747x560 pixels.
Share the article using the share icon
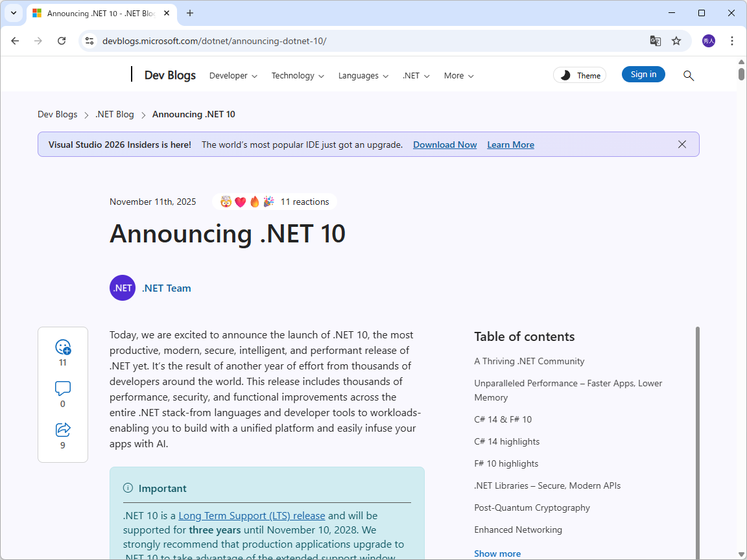[62, 429]
